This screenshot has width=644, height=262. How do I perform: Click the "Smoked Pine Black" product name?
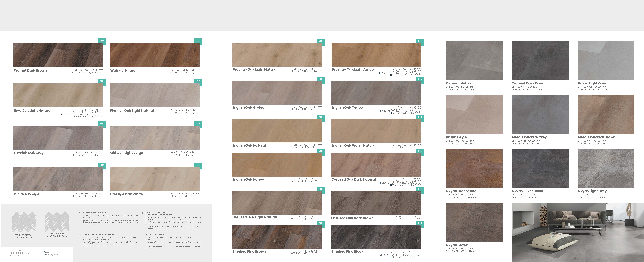click(347, 252)
